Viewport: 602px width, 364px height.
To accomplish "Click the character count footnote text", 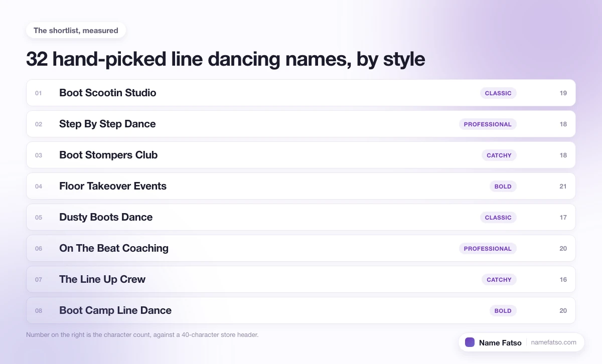I will pos(142,334).
